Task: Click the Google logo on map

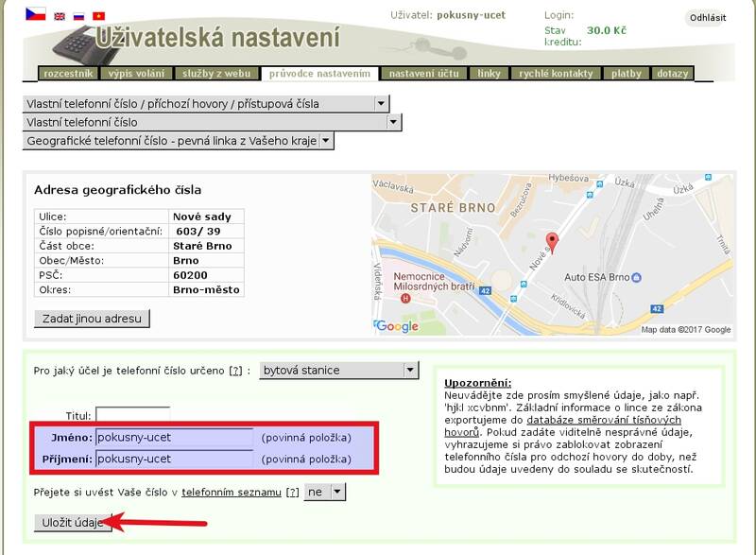Action: coord(397,326)
